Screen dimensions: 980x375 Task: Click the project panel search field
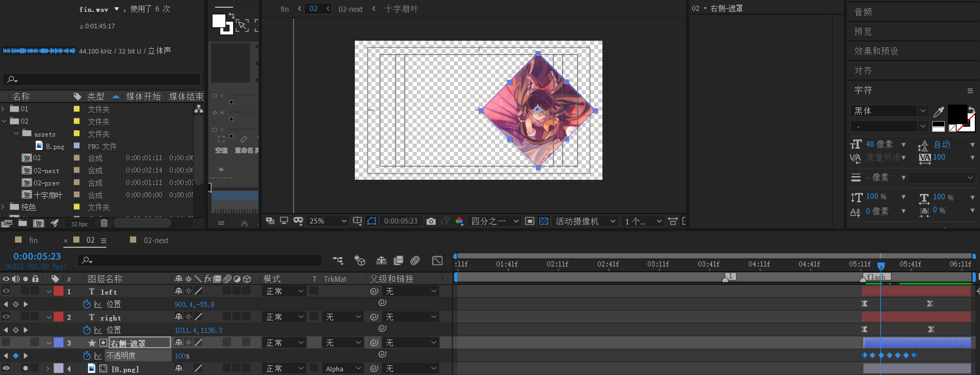point(102,79)
